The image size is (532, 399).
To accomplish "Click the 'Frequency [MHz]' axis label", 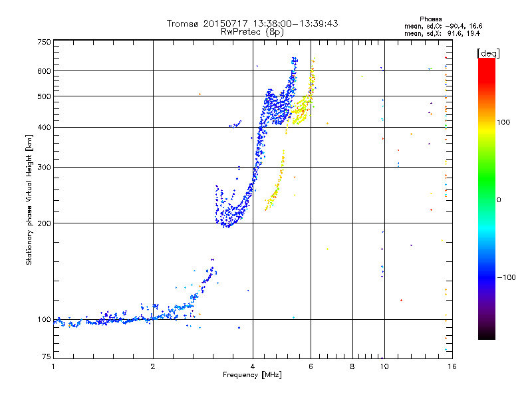I will point(252,375).
